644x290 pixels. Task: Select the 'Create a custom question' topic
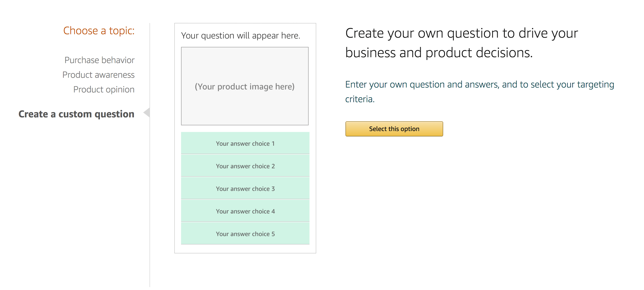coord(76,114)
